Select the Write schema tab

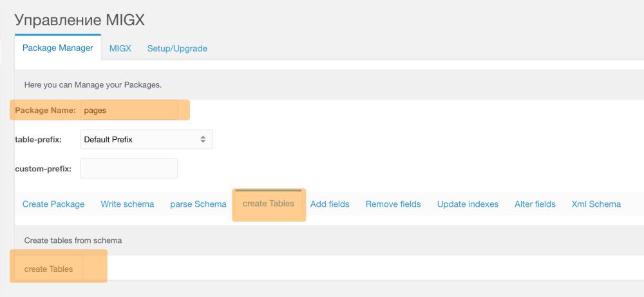click(128, 204)
